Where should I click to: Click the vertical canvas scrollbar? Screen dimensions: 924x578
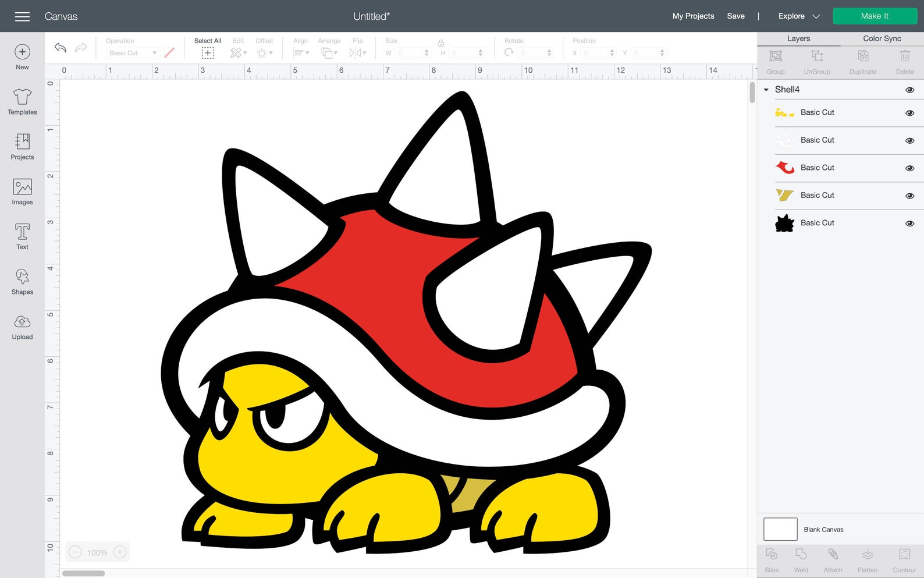click(752, 93)
